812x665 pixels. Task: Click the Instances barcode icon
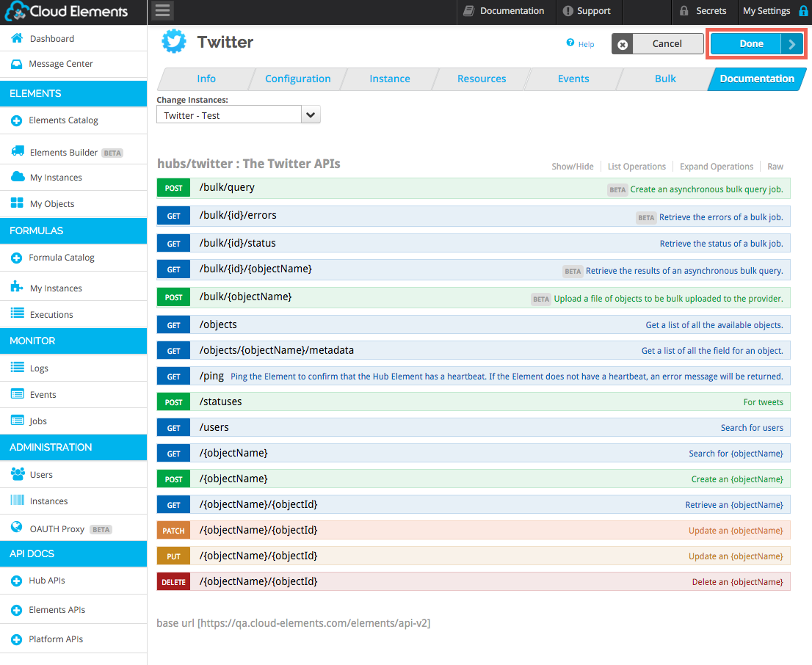(18, 500)
